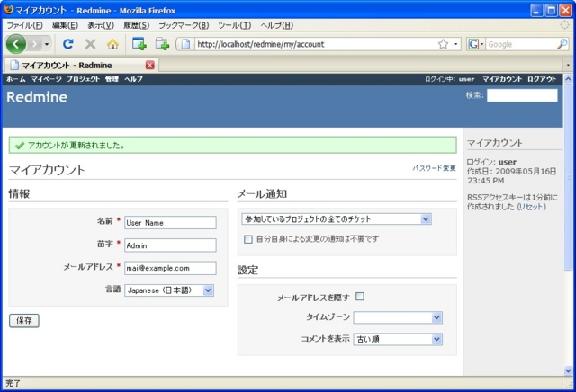Minimize the Firefox window

(536, 10)
